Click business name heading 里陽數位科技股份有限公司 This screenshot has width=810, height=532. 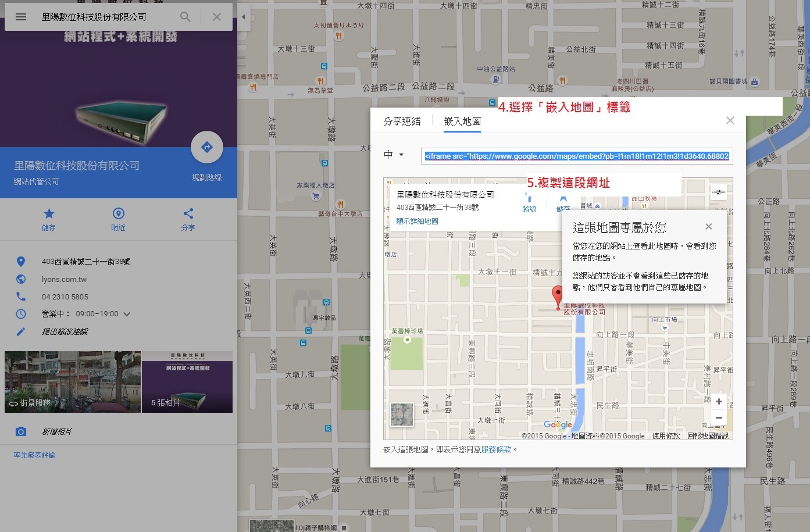click(77, 166)
